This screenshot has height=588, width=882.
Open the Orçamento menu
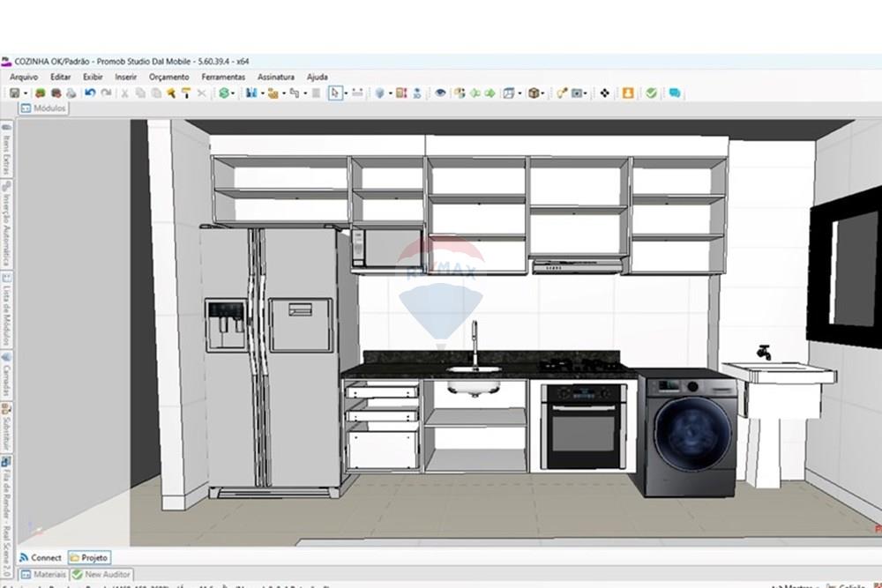(x=168, y=77)
